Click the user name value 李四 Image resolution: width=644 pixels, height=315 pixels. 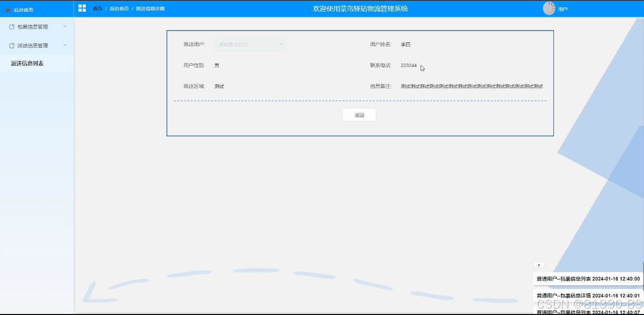405,44
